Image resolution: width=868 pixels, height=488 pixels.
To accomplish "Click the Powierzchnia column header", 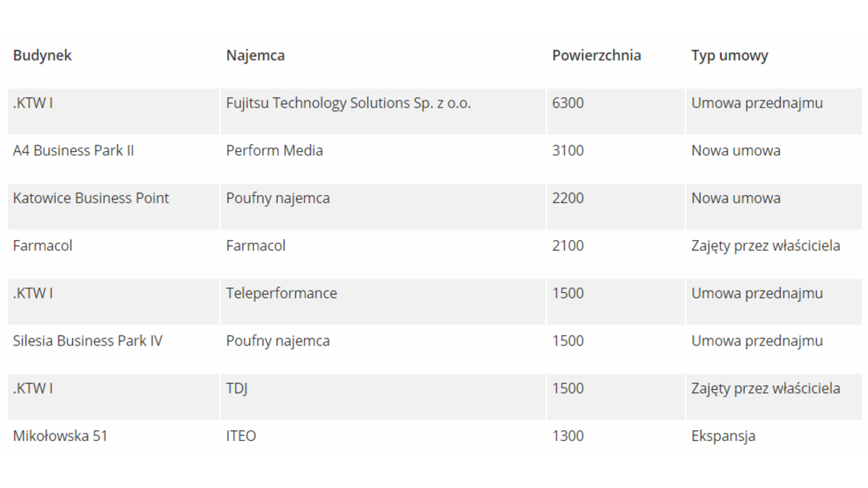I will pyautogui.click(x=596, y=56).
